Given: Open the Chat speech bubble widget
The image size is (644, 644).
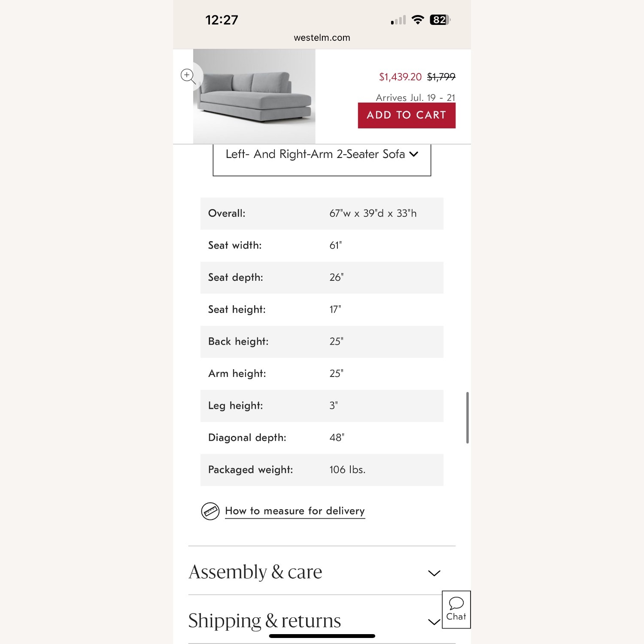Looking at the screenshot, I should [456, 609].
